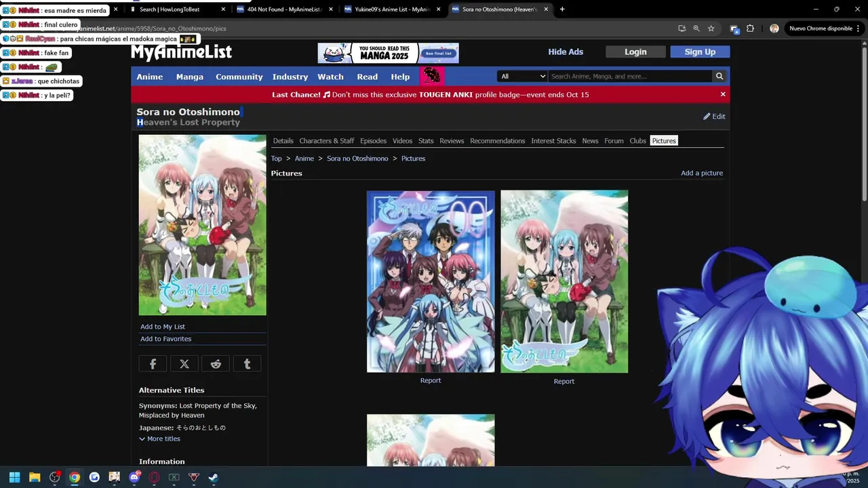This screenshot has height=488, width=868.
Task: Click the Login button
Action: pyautogui.click(x=635, y=52)
